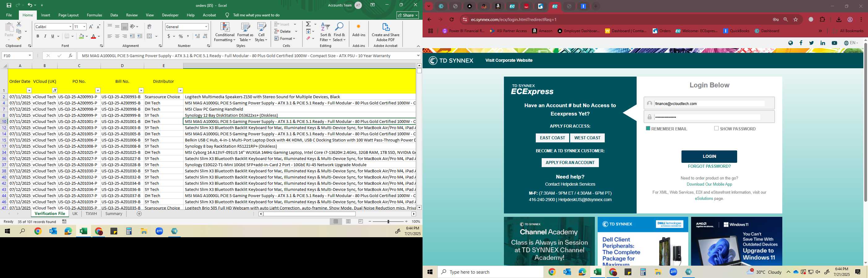Viewport: 868px width, 278px height.
Task: Open the Order Date column filter
Action: (x=29, y=90)
